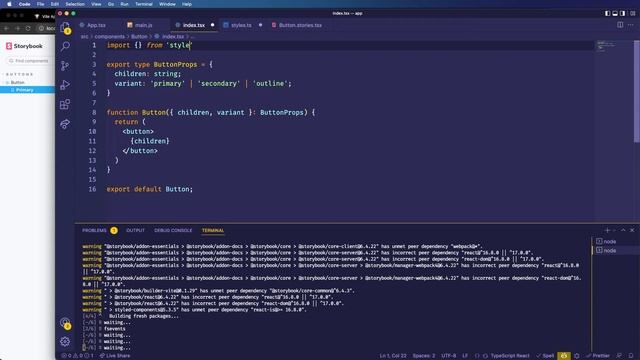640x360 pixels.
Task: Open the Terminal menu
Action: [144, 4]
